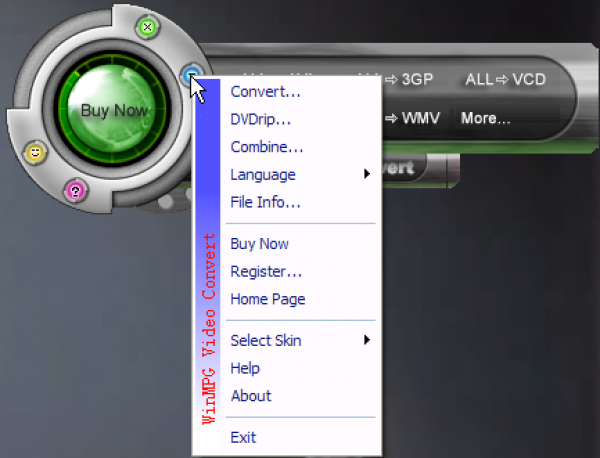Click the WMV conversion button
The width and height of the screenshot is (600, 458).
click(x=414, y=118)
